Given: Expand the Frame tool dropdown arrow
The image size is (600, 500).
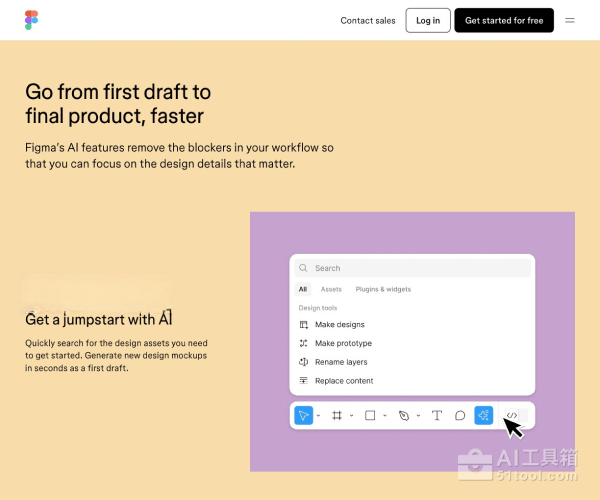Looking at the screenshot, I should 352,416.
